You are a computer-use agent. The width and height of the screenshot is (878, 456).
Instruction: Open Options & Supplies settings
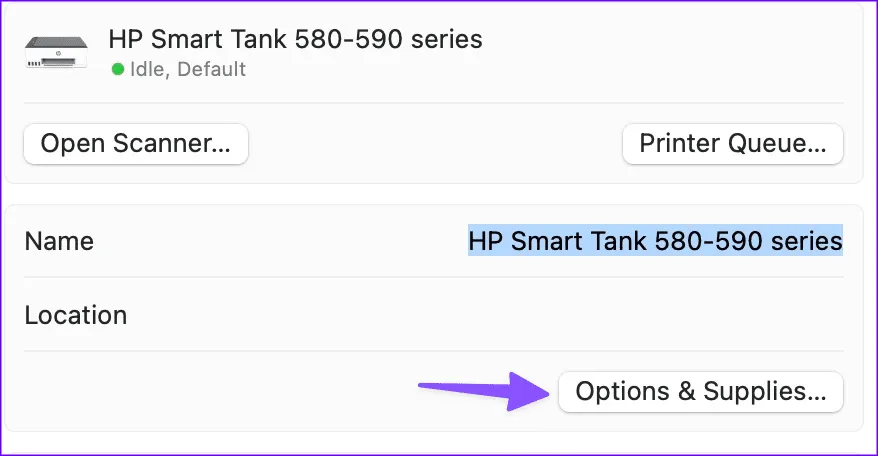701,391
